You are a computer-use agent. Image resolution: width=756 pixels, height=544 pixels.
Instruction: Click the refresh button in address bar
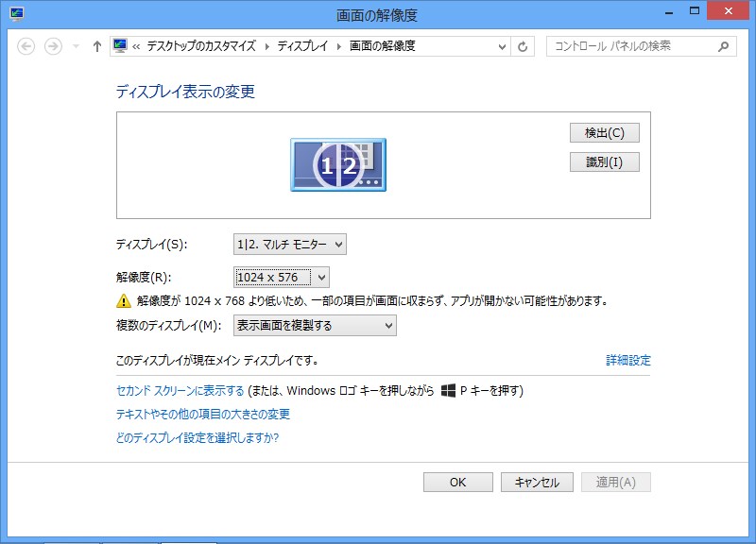point(524,46)
